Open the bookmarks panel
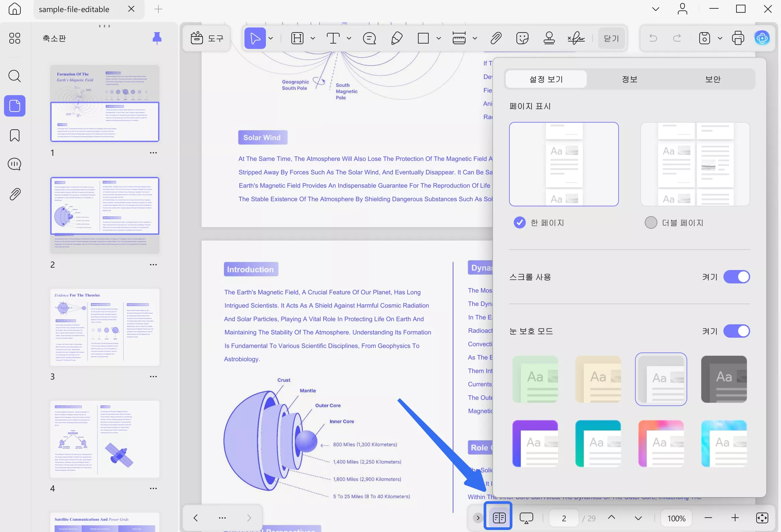 [x=14, y=135]
